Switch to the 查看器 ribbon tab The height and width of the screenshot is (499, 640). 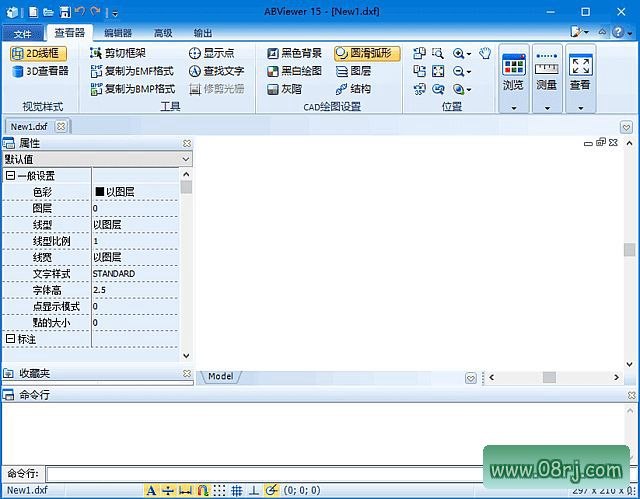(70, 33)
